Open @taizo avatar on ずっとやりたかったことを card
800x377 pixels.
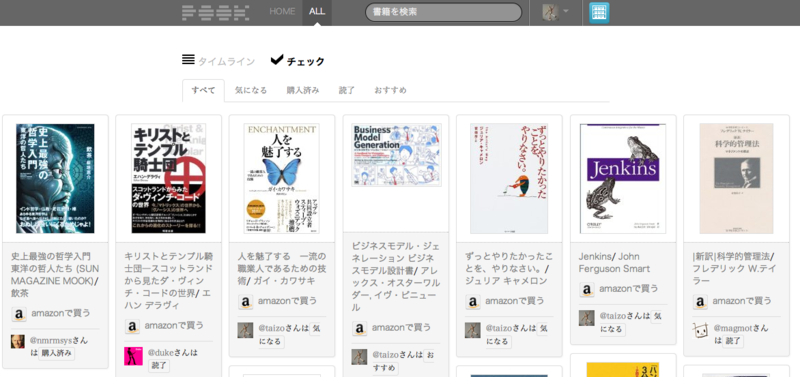click(472, 330)
